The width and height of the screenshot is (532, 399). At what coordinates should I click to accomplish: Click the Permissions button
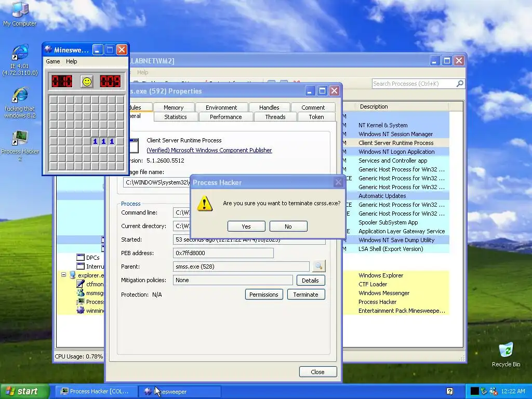click(263, 295)
